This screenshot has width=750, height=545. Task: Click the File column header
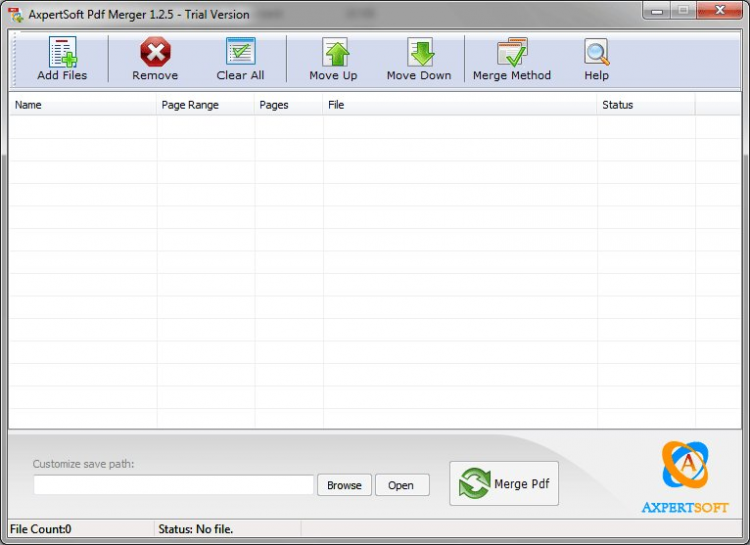pos(460,105)
